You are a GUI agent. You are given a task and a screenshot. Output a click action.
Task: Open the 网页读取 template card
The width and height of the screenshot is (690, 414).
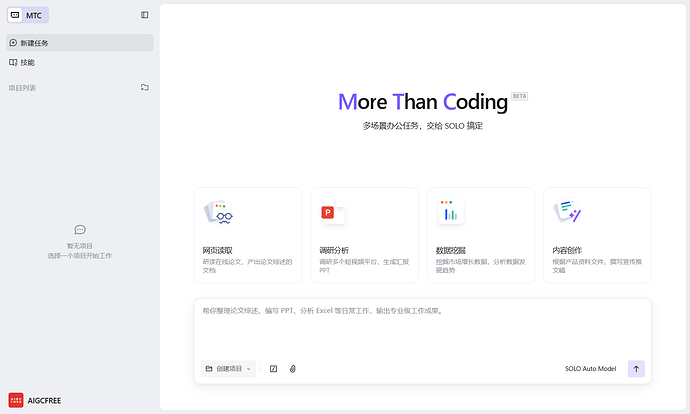point(248,235)
